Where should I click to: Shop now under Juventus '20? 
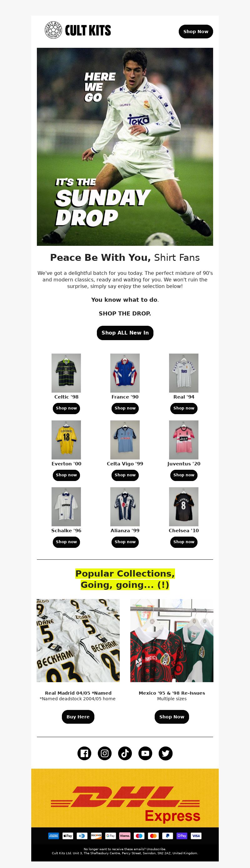click(x=184, y=475)
